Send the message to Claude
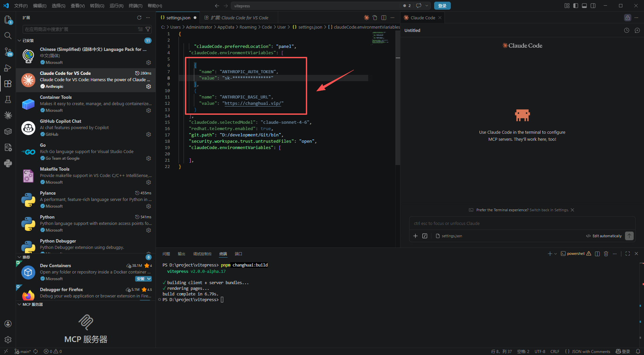This screenshot has width=644, height=355. point(629,236)
